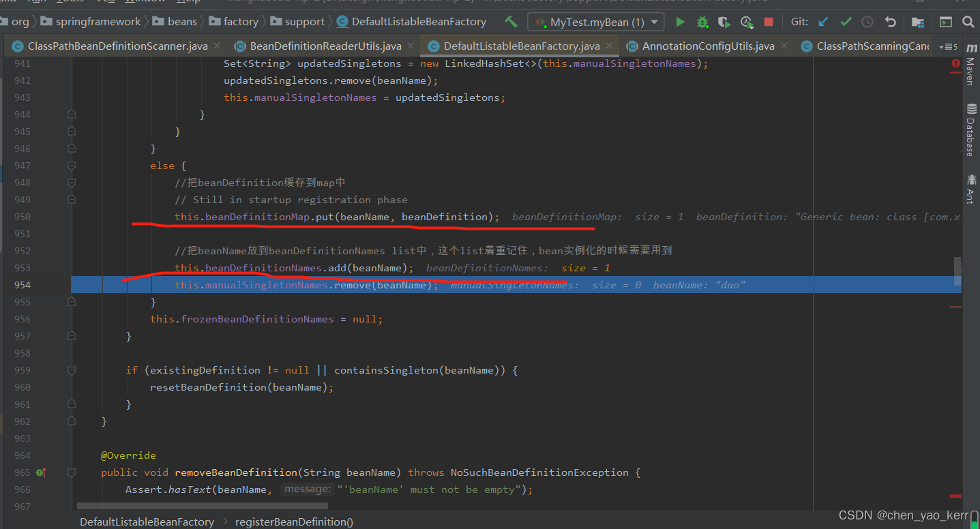Click the beans breadcrumb folder
The width and height of the screenshot is (980, 529).
coord(175,22)
